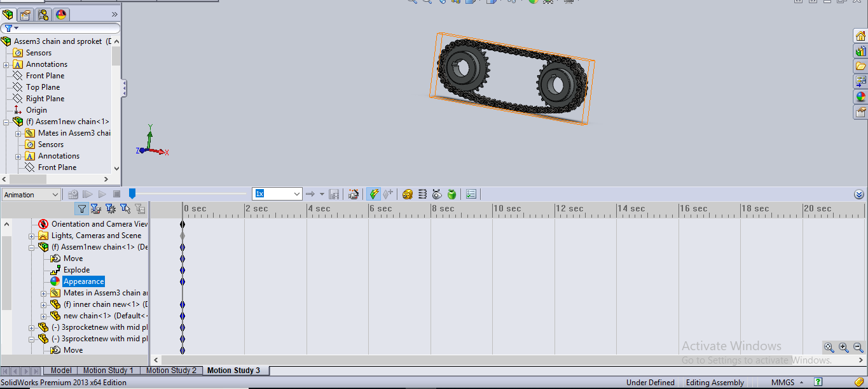Viewport: 868px width, 389px height.
Task: Open the DisplayManager tab
Action: (61, 15)
